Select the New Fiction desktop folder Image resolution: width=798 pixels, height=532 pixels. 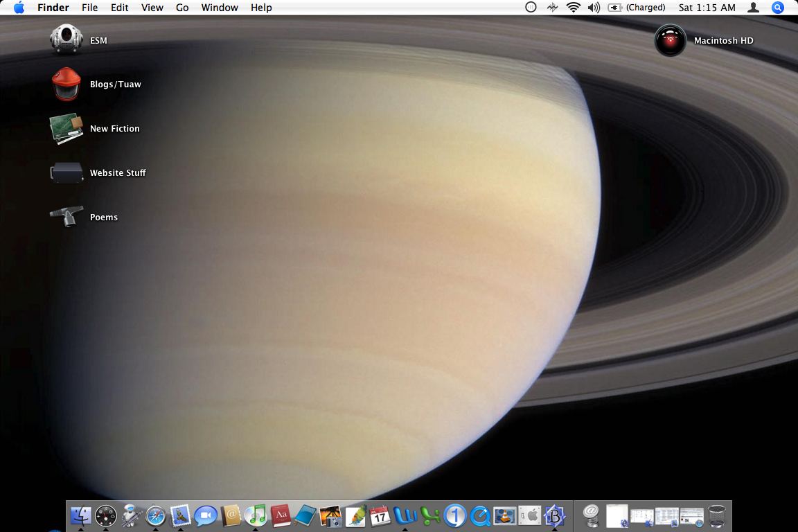(66, 129)
